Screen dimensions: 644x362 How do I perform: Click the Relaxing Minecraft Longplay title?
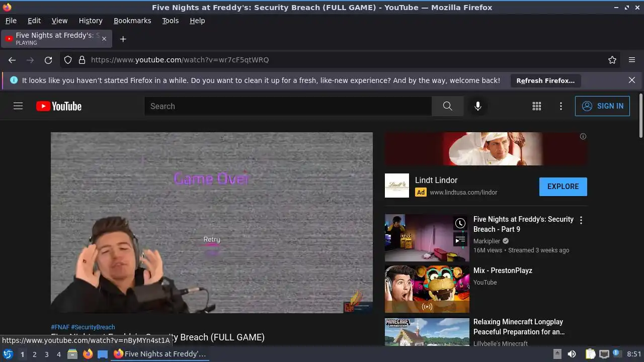pos(519,327)
